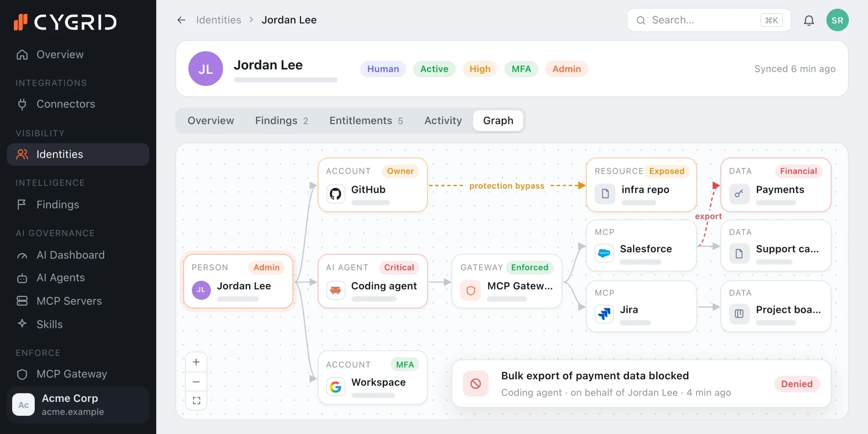Click the 'Bulk export of payment data blocked' title
This screenshot has height=434, width=868.
click(x=595, y=376)
